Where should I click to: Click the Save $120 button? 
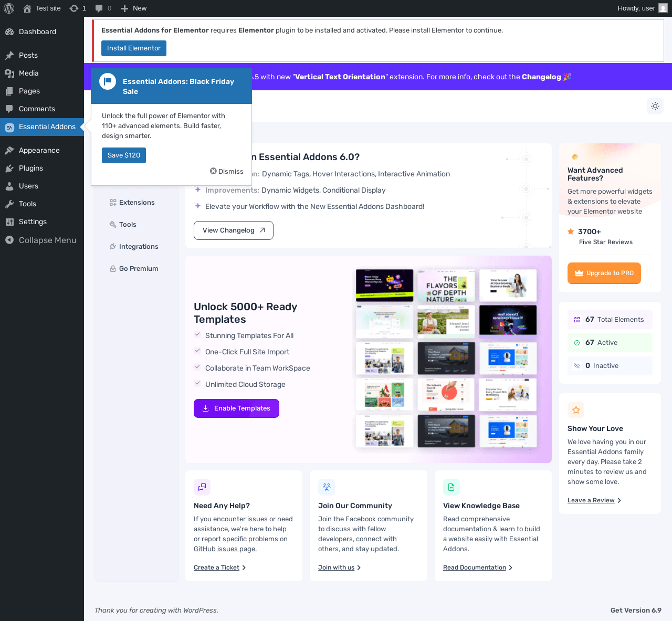tap(124, 155)
